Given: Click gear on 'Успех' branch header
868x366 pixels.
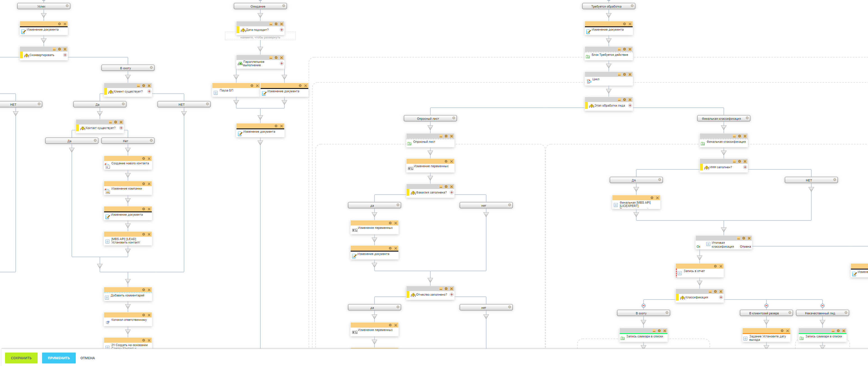Looking at the screenshot, I should 67,6.
